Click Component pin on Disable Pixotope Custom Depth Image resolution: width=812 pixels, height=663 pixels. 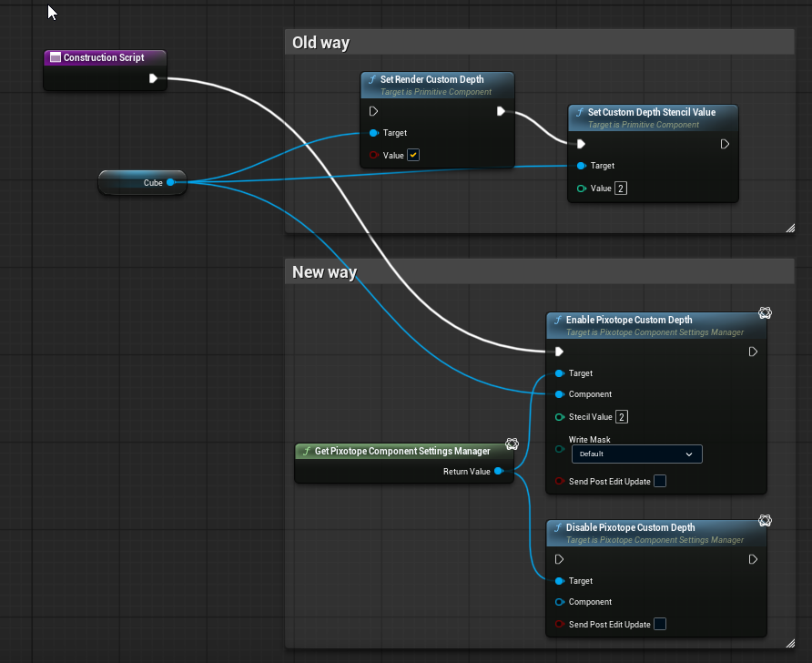click(x=559, y=602)
